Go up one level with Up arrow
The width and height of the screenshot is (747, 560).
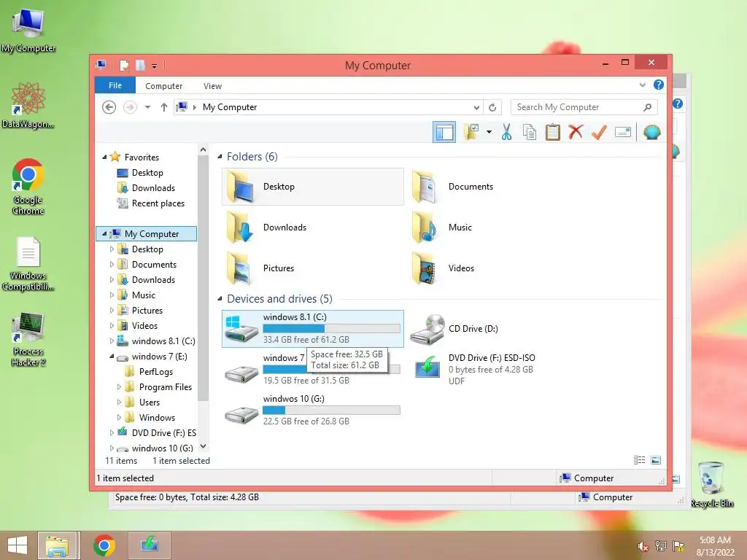164,107
